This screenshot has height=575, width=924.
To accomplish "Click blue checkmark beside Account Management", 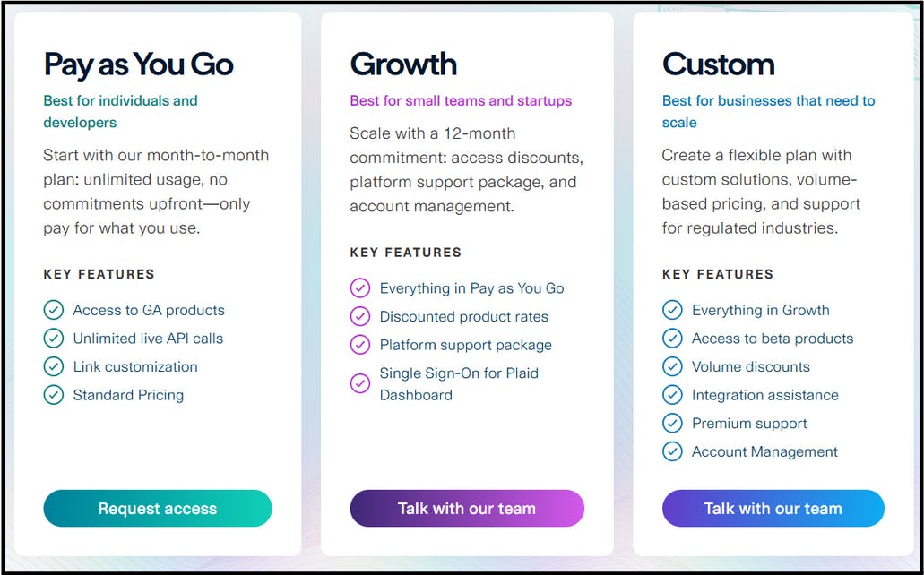I will [672, 451].
